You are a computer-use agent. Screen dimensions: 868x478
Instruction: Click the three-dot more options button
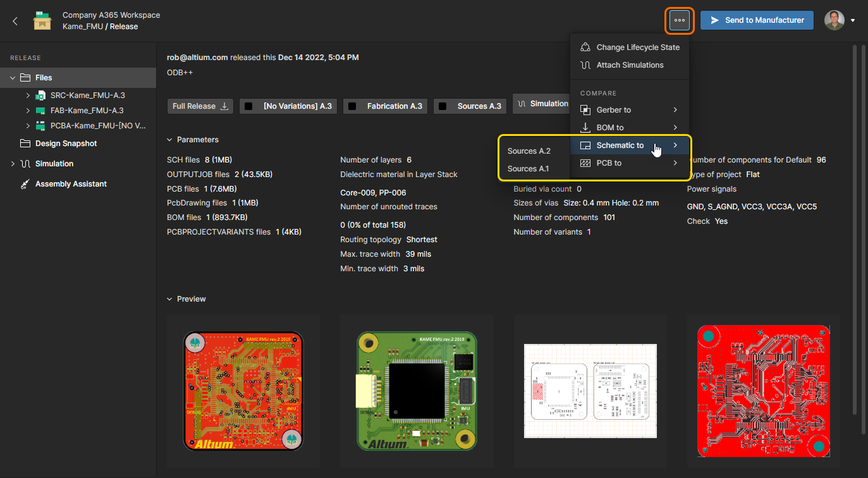pos(680,20)
